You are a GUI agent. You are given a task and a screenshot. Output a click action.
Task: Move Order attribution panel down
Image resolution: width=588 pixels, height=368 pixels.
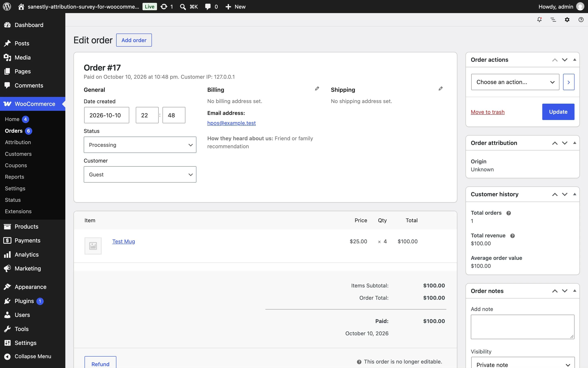(565, 143)
